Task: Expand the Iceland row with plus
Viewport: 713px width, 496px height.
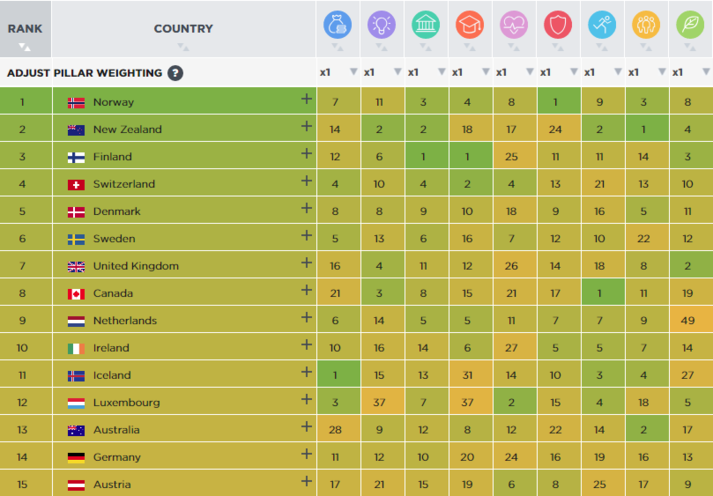Action: pos(306,373)
